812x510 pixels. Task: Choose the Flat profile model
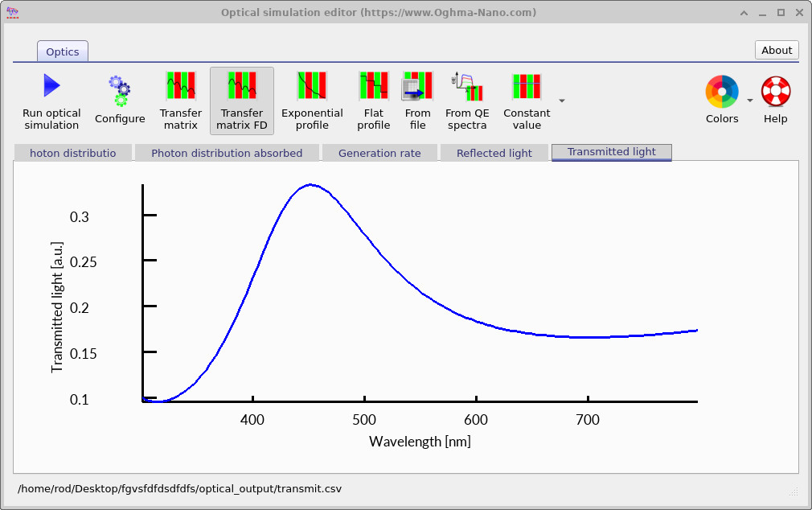[x=373, y=101]
